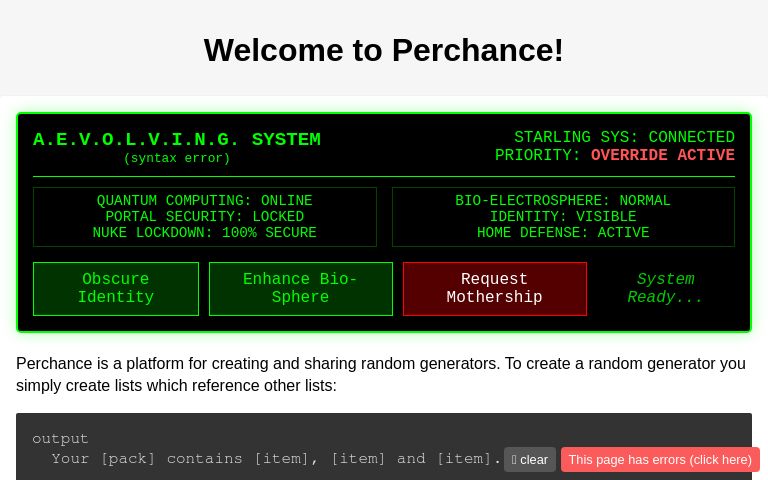This screenshot has height=480, width=768.
Task: Select the 'STARLING SYS: CONNECTED' line
Action: click(624, 137)
